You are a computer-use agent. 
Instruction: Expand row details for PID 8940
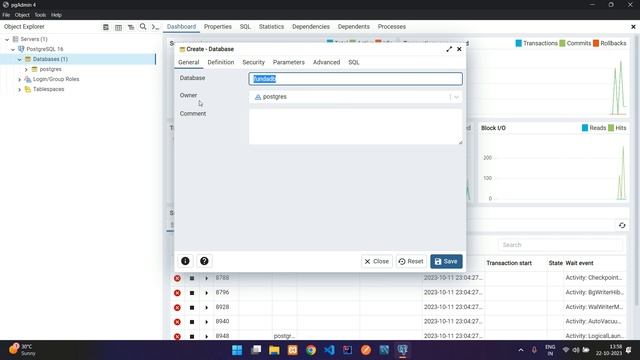tap(207, 322)
